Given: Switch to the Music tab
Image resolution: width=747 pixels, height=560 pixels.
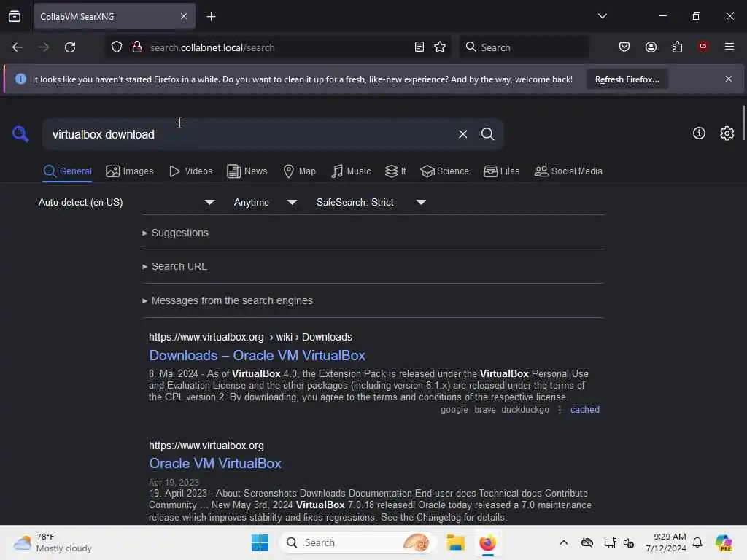Looking at the screenshot, I should 351,171.
